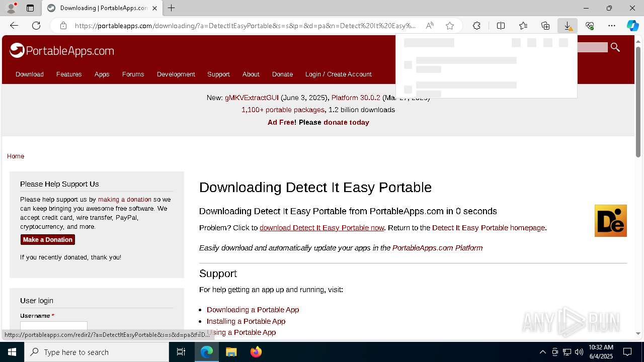
Task: Open Task View on the taskbar
Action: (x=181, y=352)
